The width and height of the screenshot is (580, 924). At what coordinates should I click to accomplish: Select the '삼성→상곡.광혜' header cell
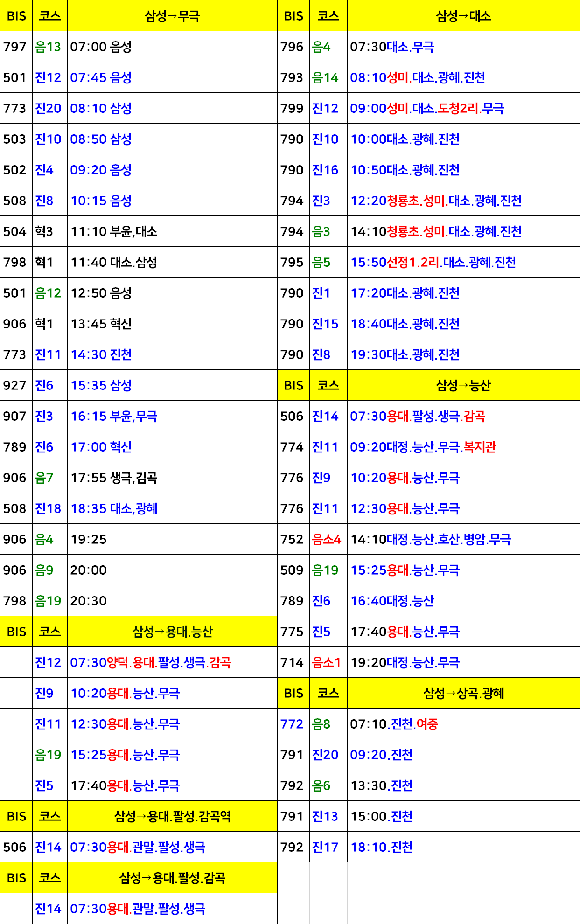coord(463,693)
